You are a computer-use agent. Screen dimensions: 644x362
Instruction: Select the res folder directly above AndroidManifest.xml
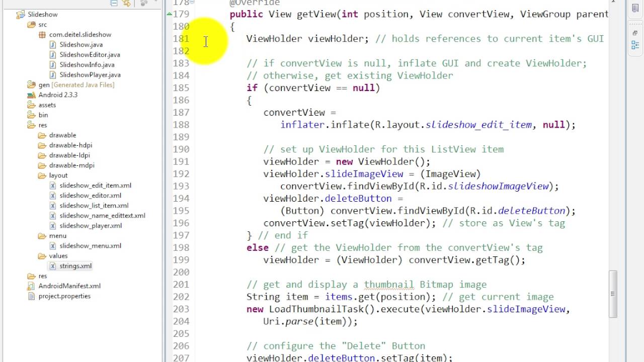click(43, 276)
